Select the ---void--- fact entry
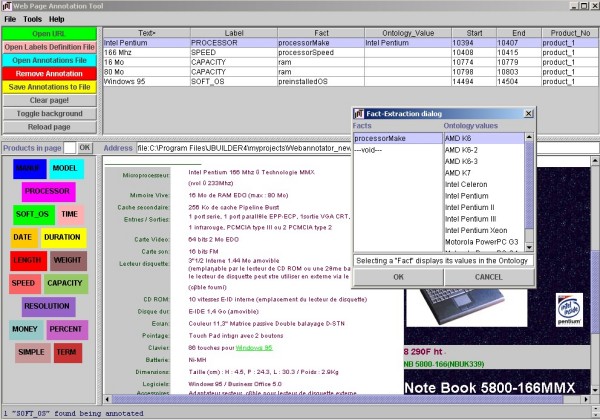This screenshot has height=420, width=600. pyautogui.click(x=370, y=149)
